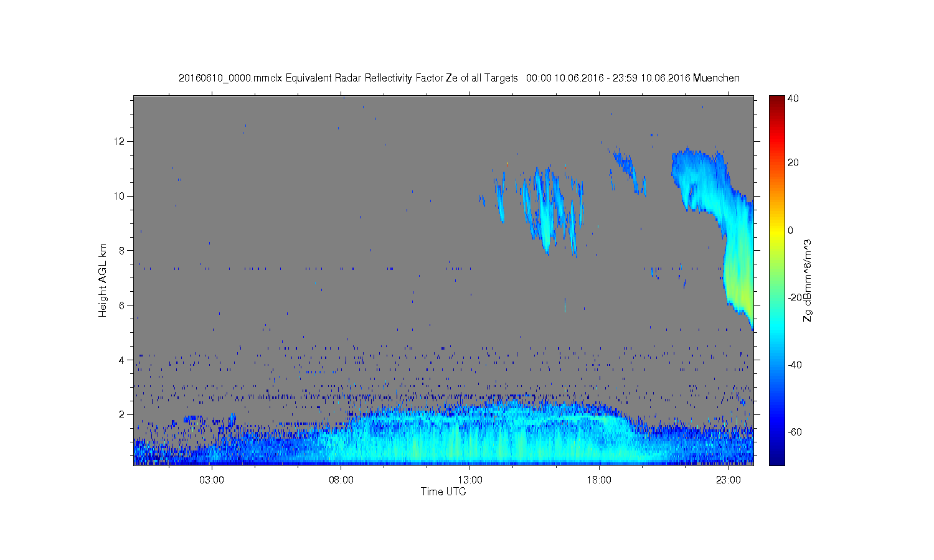The image size is (934, 560).
Task: Click the colorbar label 40
Action: click(793, 98)
